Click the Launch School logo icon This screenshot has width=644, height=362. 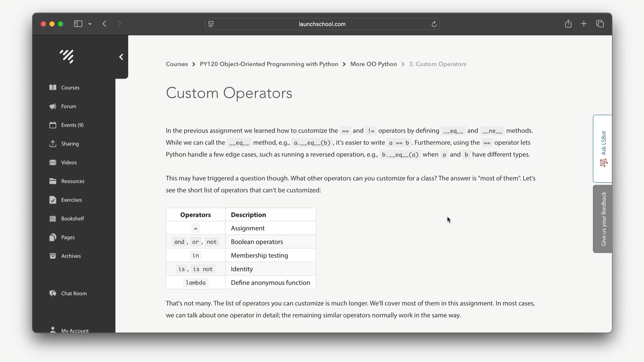(x=67, y=56)
